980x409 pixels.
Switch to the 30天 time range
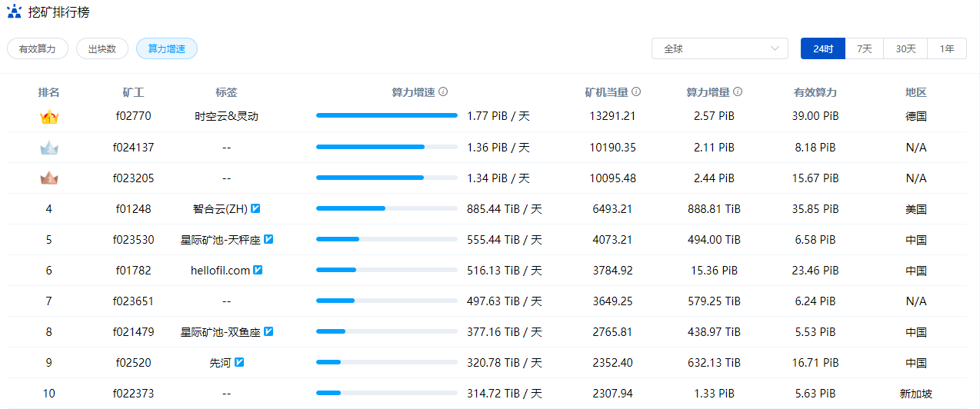(x=905, y=48)
